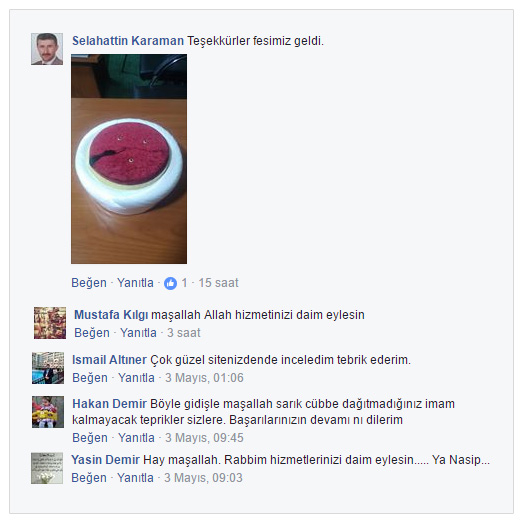
Task: Open the 15 saat timestamp link
Action: tap(219, 283)
